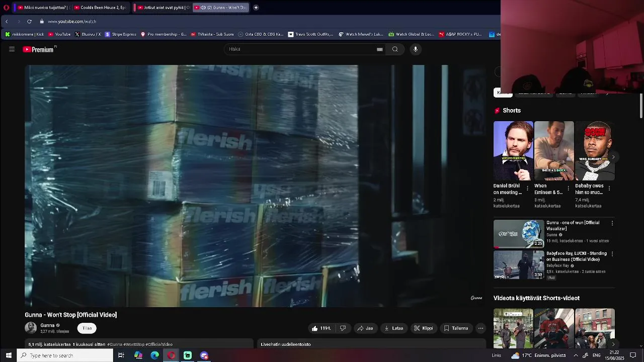The height and width of the screenshot is (362, 644).
Task: Click the 'Type here to search' taskbar box
Action: [x=65, y=355]
